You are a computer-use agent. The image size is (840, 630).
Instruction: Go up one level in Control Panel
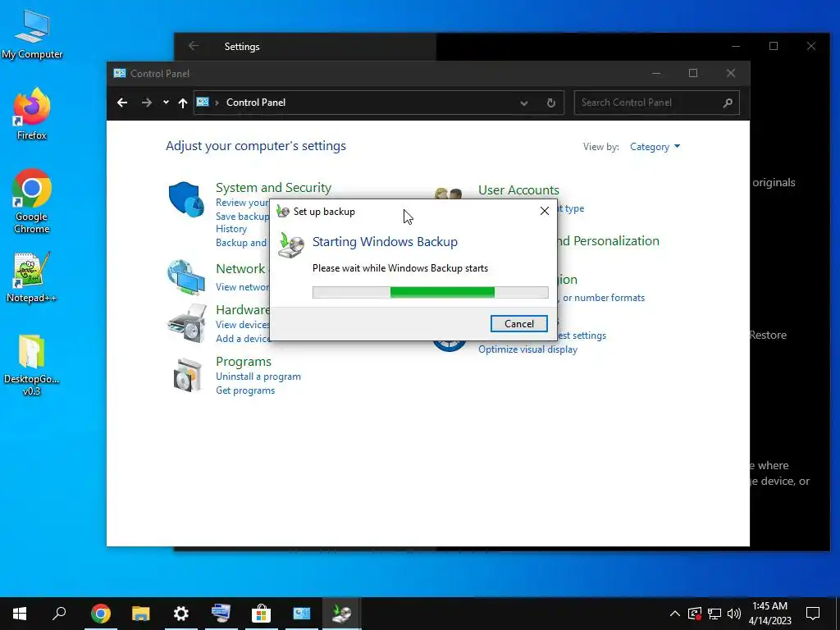[x=183, y=103]
